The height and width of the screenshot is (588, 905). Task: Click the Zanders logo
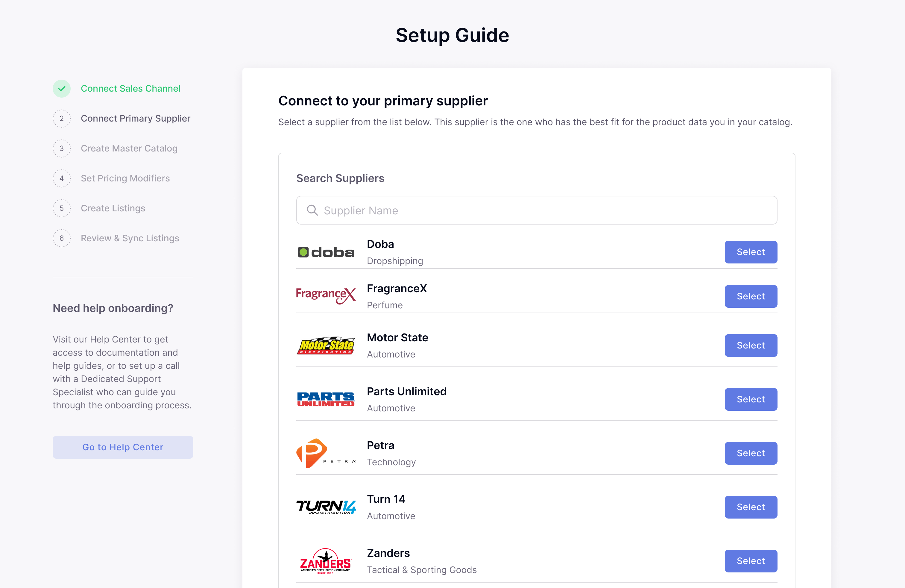coord(326,561)
